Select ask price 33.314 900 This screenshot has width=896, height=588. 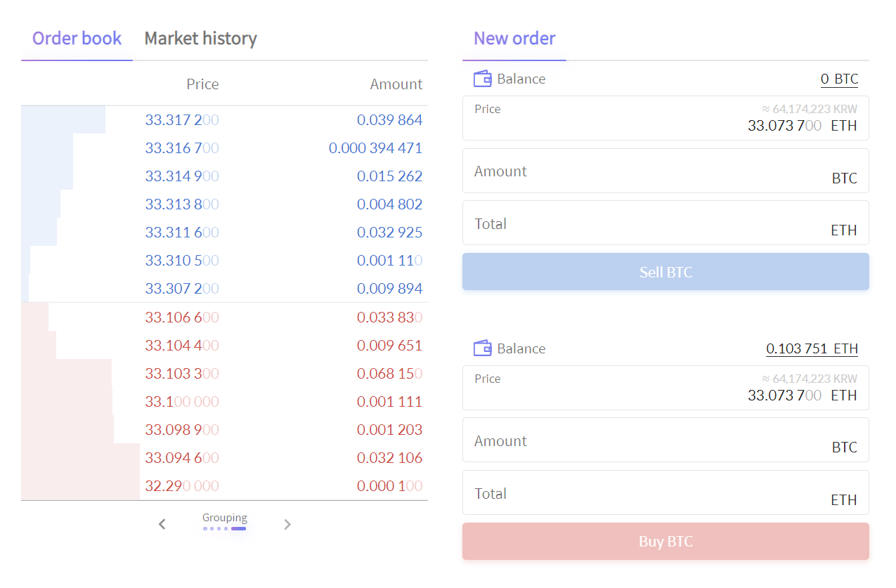tap(182, 176)
